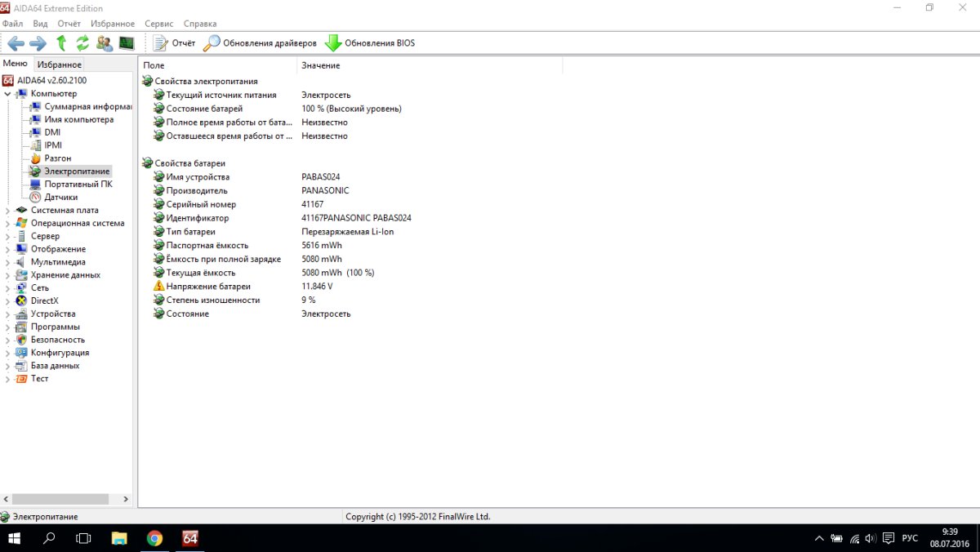Open the Сервис menu
Screen dimensions: 980x552
[158, 24]
